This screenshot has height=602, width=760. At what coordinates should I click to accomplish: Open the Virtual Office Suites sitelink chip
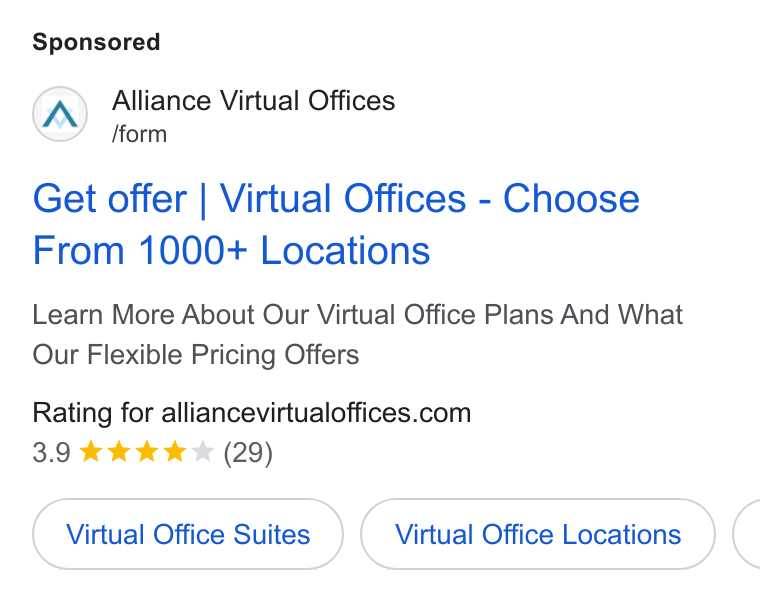pyautogui.click(x=188, y=534)
